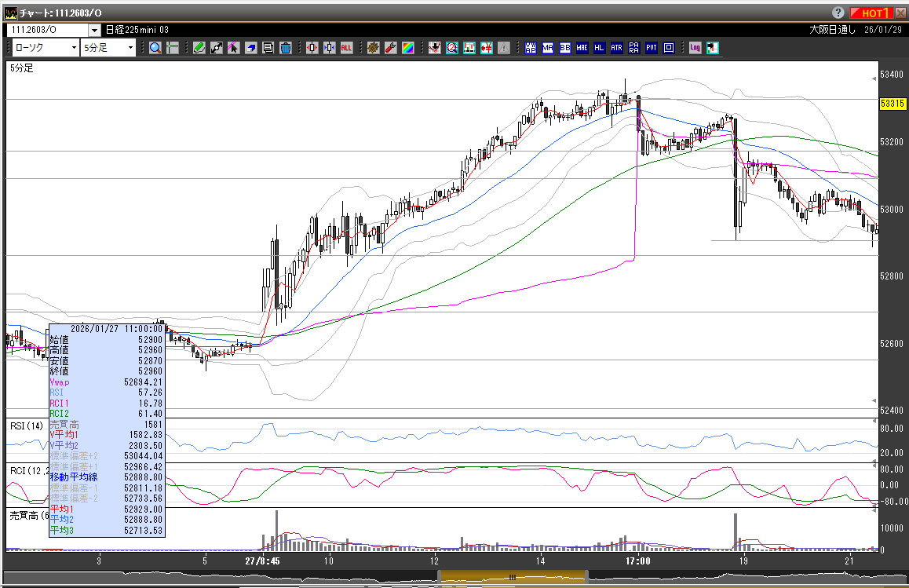Image resolution: width=909 pixels, height=588 pixels.
Task: Expand the ローソク chart type dropdown
Action: coord(74,48)
